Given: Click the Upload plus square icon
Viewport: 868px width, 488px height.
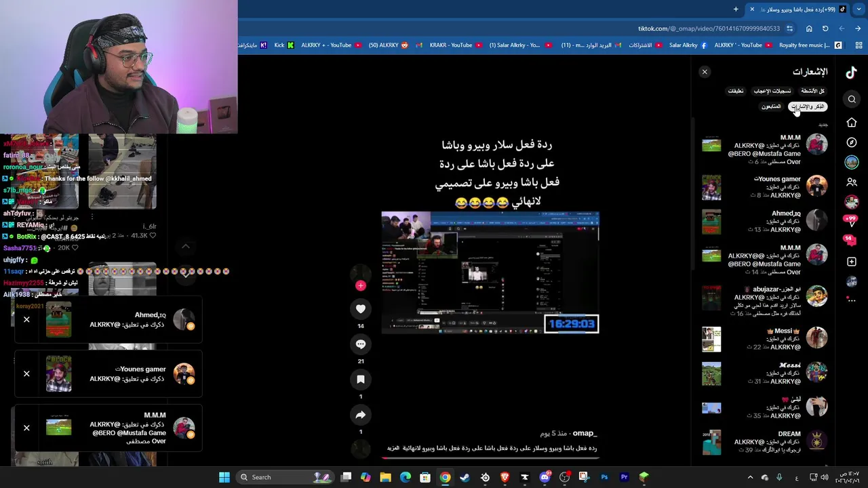Looking at the screenshot, I should pyautogui.click(x=852, y=262).
